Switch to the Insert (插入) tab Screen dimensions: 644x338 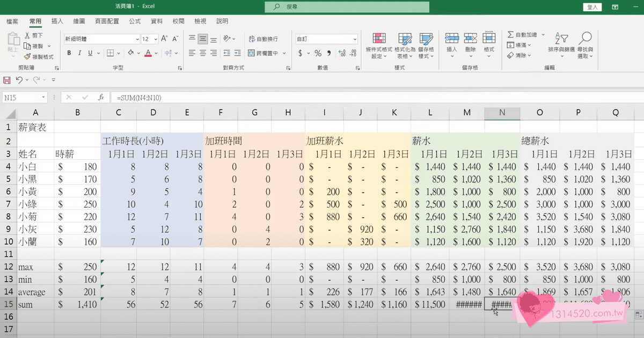click(57, 21)
